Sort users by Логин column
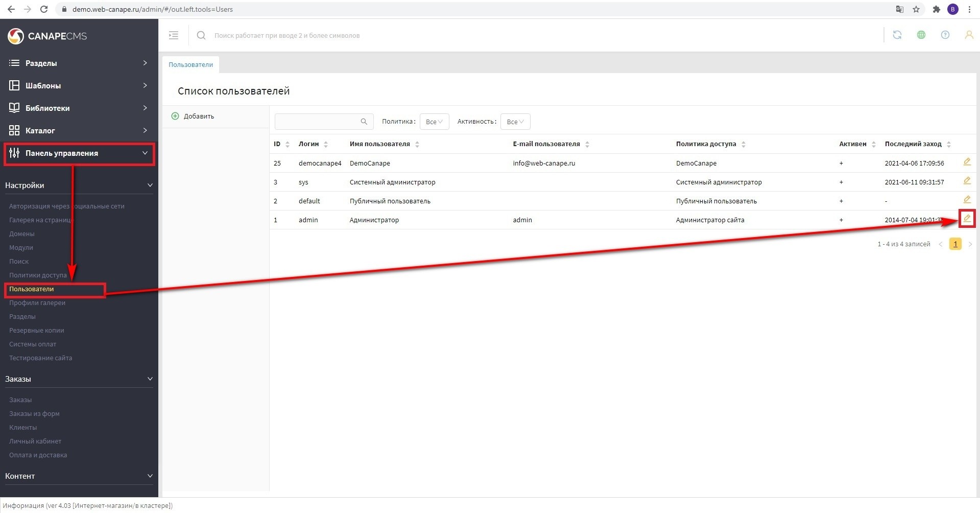Viewport: 980px width, 513px height. [x=313, y=144]
